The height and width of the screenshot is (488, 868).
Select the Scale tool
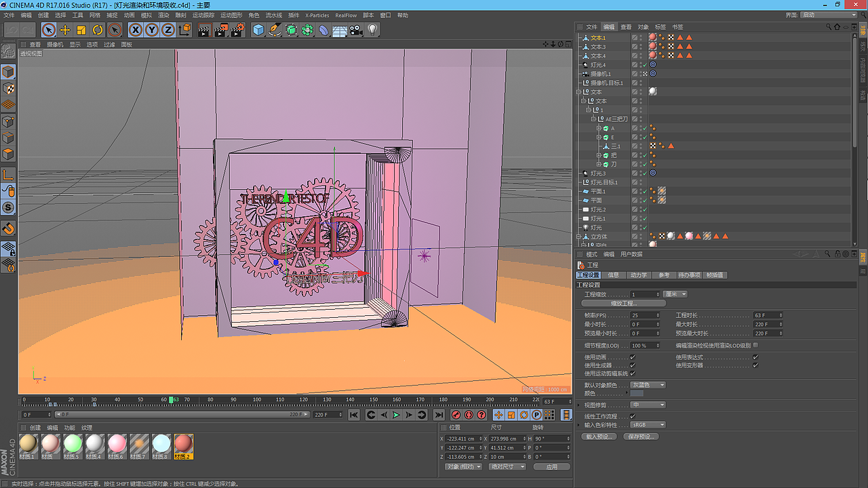pos(81,30)
